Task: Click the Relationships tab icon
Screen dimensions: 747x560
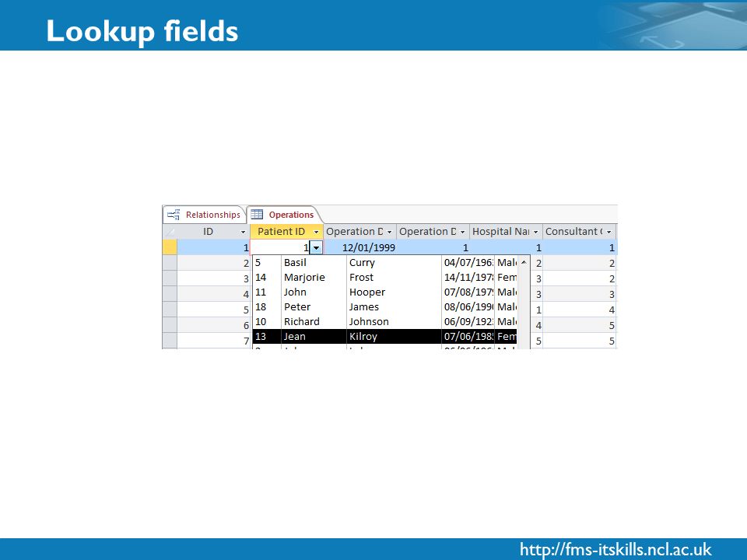Action: [174, 215]
